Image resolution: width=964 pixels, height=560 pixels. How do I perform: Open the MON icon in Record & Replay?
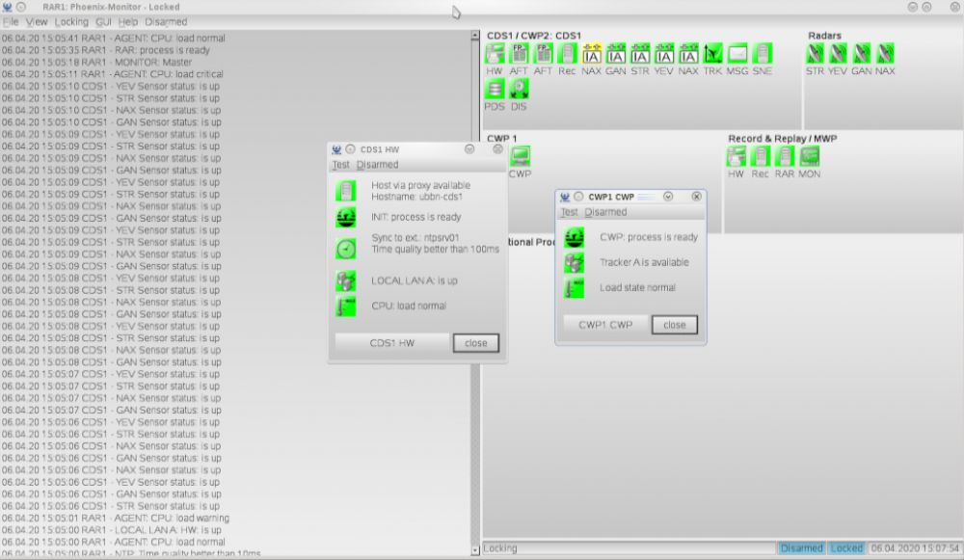810,157
